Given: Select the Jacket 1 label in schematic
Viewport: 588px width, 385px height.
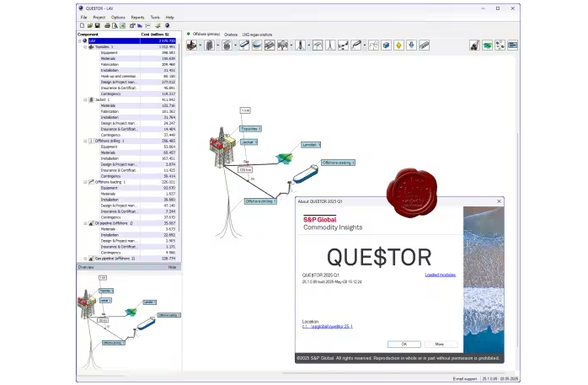Looking at the screenshot, I should [x=249, y=142].
